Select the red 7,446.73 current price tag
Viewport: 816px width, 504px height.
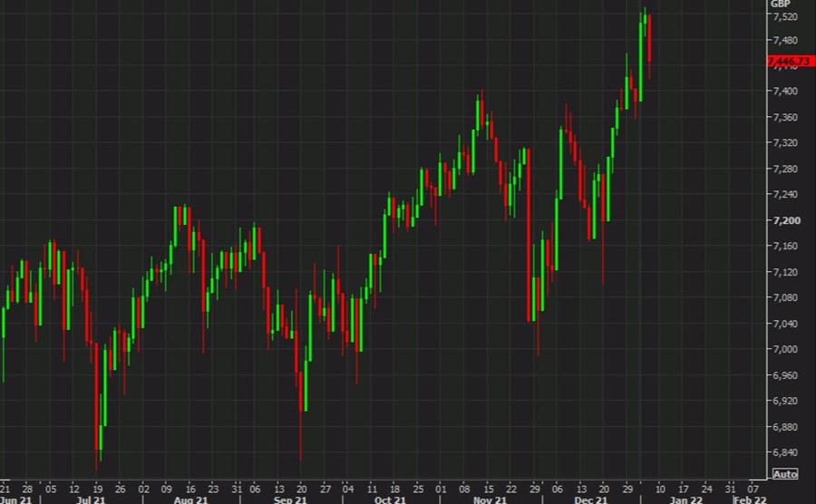(791, 62)
